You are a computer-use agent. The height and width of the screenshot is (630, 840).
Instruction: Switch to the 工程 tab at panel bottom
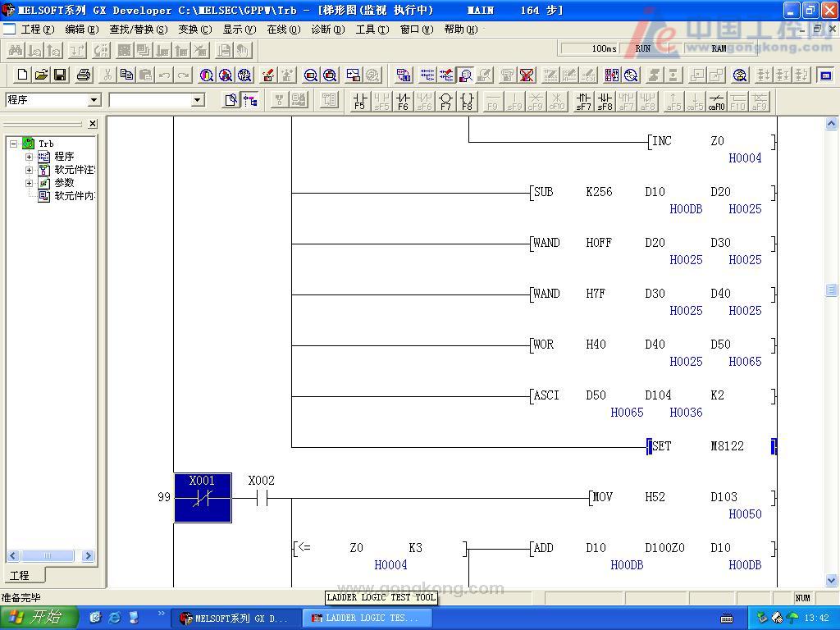tap(20, 575)
